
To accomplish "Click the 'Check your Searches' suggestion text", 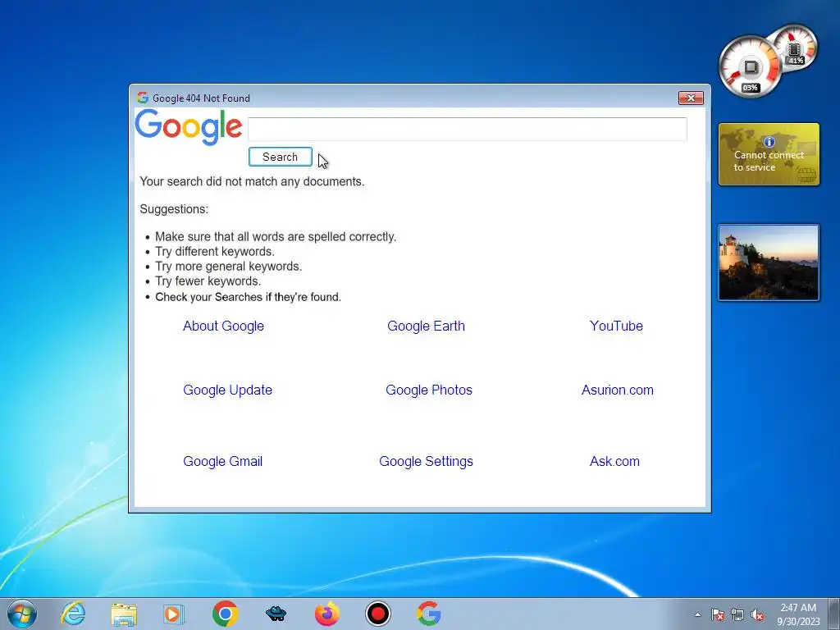I will click(x=248, y=297).
